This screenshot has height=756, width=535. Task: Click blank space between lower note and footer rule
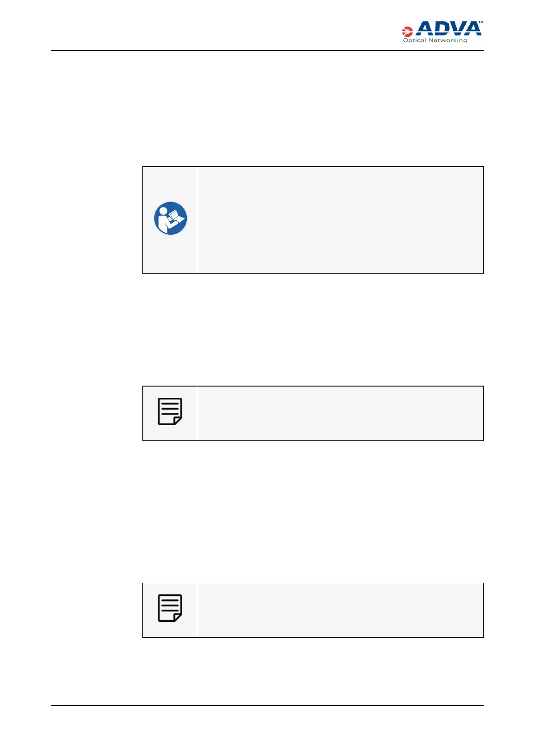(x=312, y=671)
